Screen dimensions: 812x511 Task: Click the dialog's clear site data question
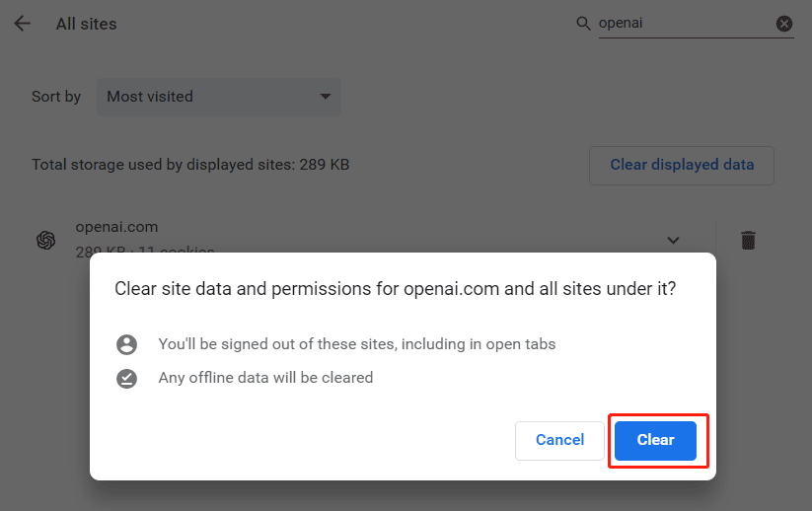click(x=396, y=289)
